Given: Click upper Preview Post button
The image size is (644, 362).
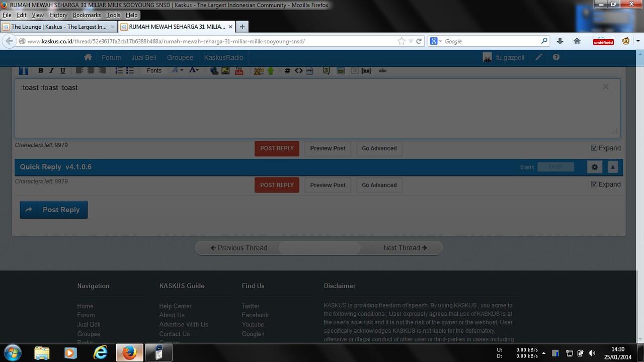Looking at the screenshot, I should (328, 148).
